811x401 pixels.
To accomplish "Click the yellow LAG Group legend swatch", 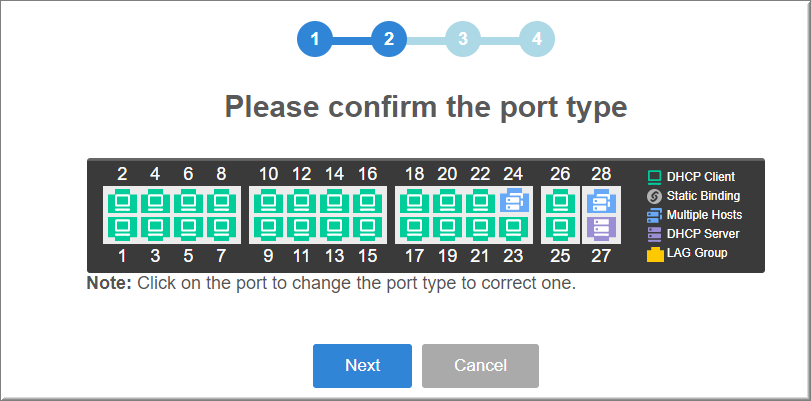I will coord(655,254).
